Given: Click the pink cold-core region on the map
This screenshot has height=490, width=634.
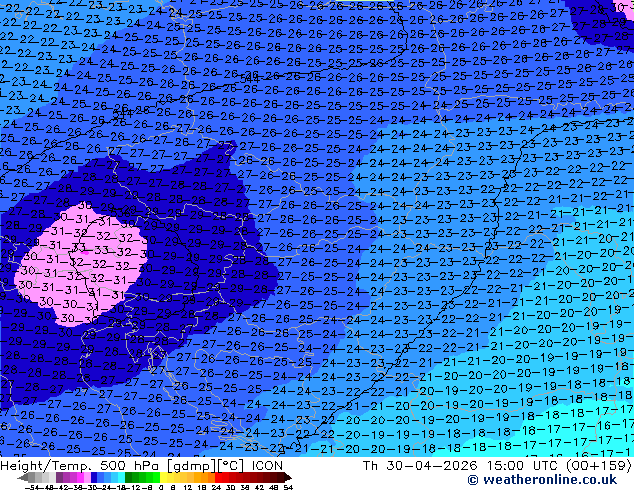Looking at the screenshot, I should click(x=81, y=267).
